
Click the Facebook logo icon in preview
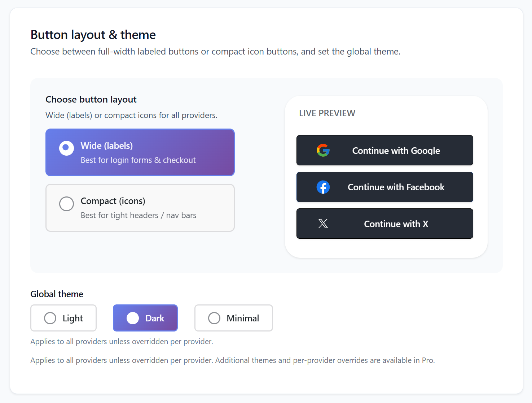click(x=323, y=187)
